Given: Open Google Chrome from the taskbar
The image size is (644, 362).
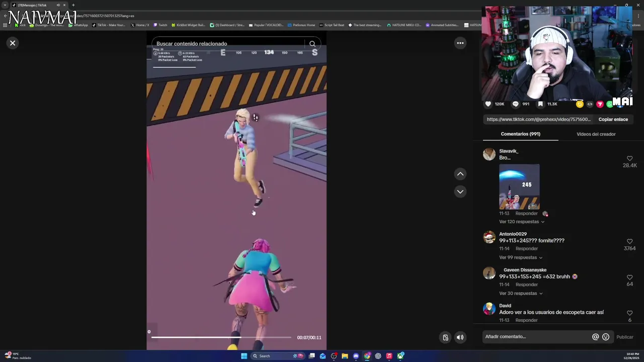Looking at the screenshot, I should [367, 356].
